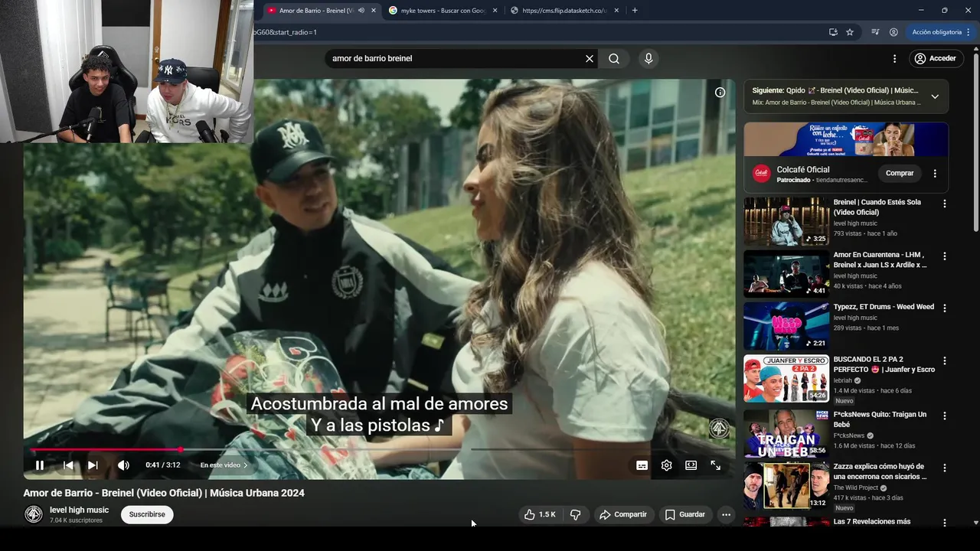Open menu for Amor En Cuarentena video
980x551 pixels.
945,256
